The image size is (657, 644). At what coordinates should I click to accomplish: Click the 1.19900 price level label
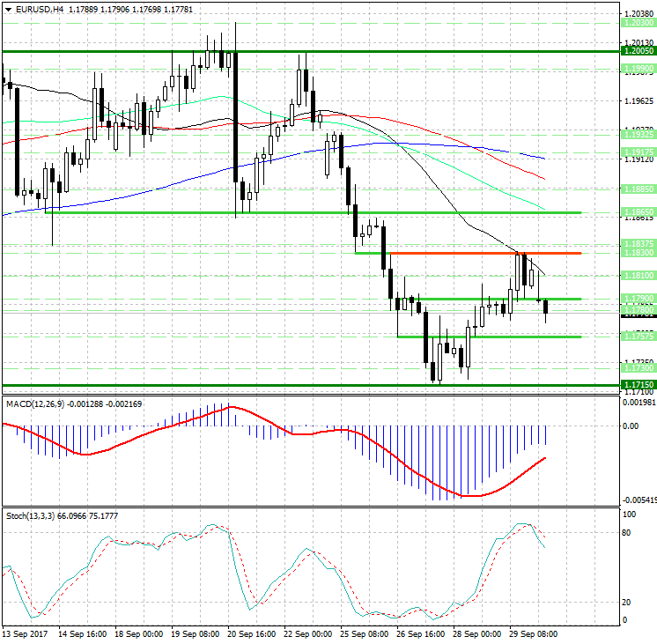[639, 69]
